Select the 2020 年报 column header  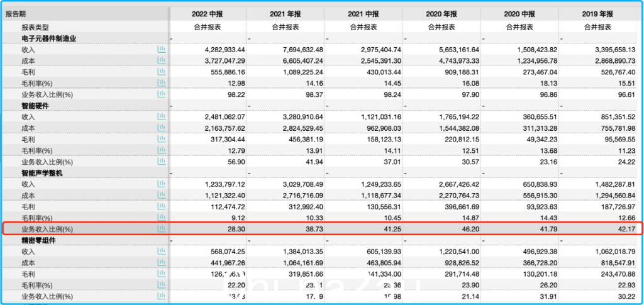coord(441,14)
